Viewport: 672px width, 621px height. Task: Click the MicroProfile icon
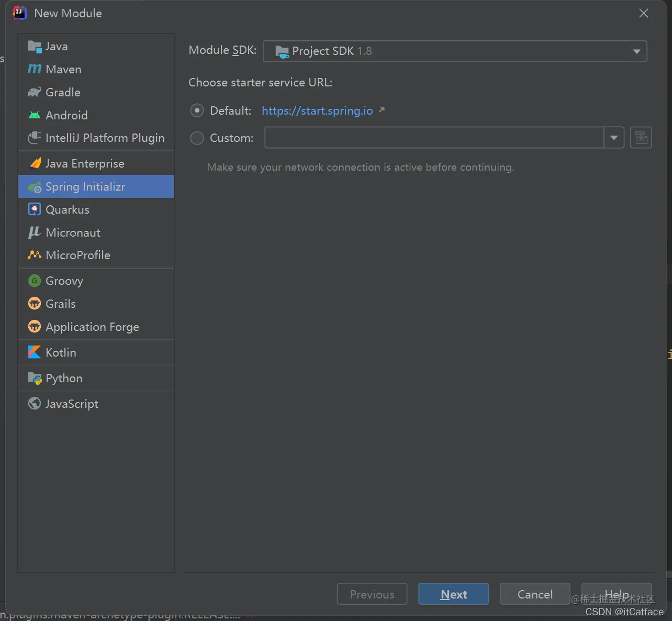click(35, 255)
